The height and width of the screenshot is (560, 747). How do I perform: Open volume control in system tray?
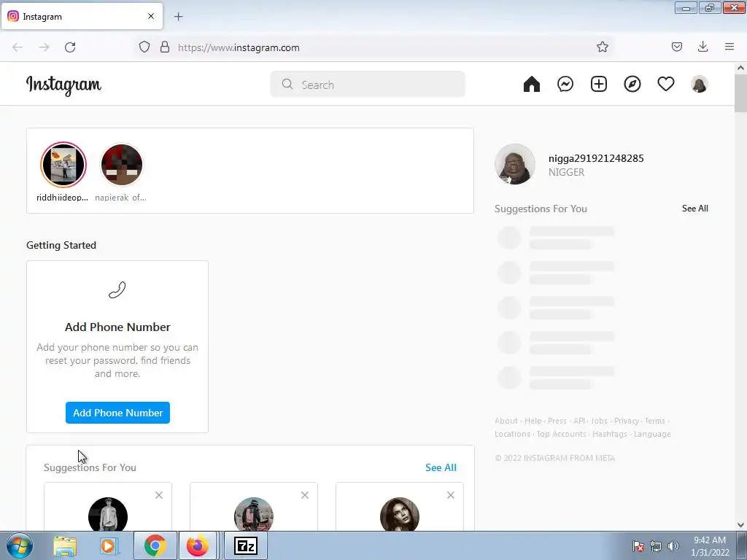click(673, 546)
